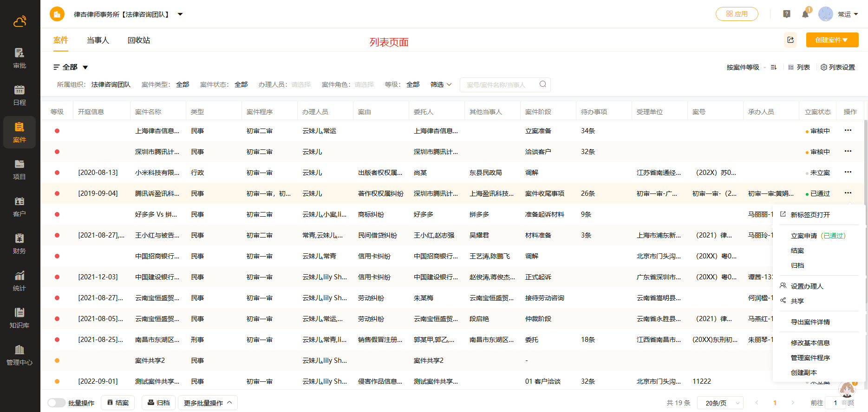Image resolution: width=868 pixels, height=412 pixels.
Task: Open the notifications bell icon
Action: point(805,14)
